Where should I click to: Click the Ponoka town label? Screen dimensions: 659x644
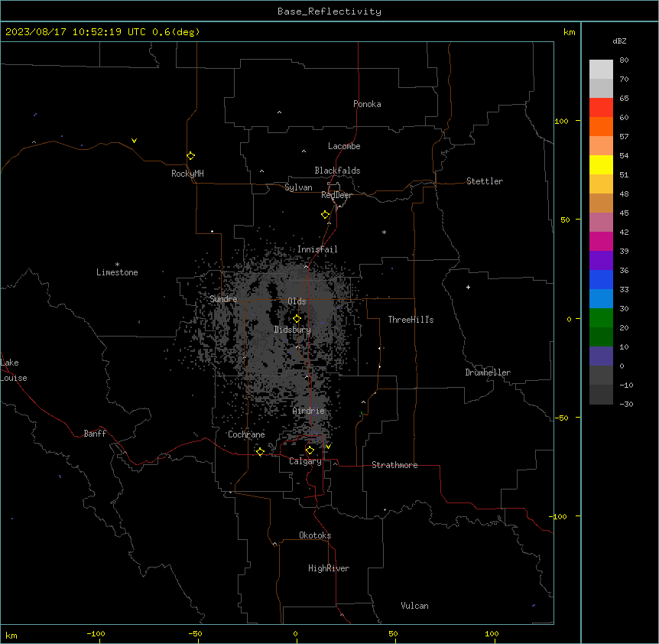[367, 104]
